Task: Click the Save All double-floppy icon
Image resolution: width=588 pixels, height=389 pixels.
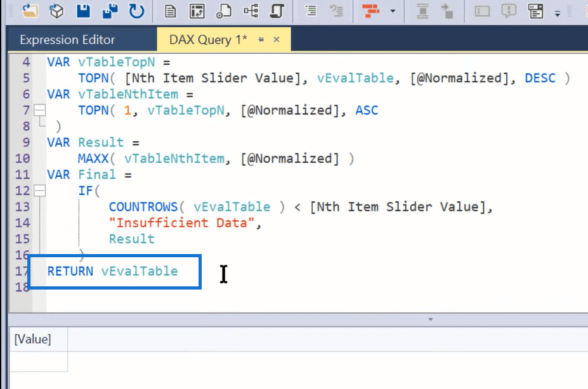Action: [x=110, y=11]
